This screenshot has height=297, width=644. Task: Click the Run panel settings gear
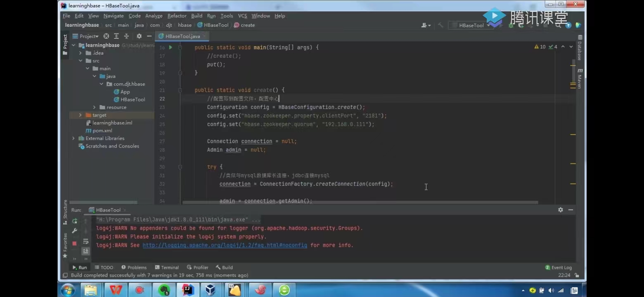(x=560, y=210)
